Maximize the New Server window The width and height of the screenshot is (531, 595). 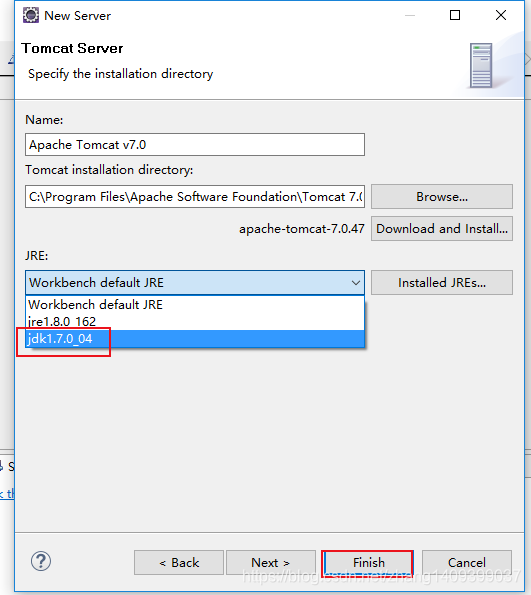pos(455,15)
